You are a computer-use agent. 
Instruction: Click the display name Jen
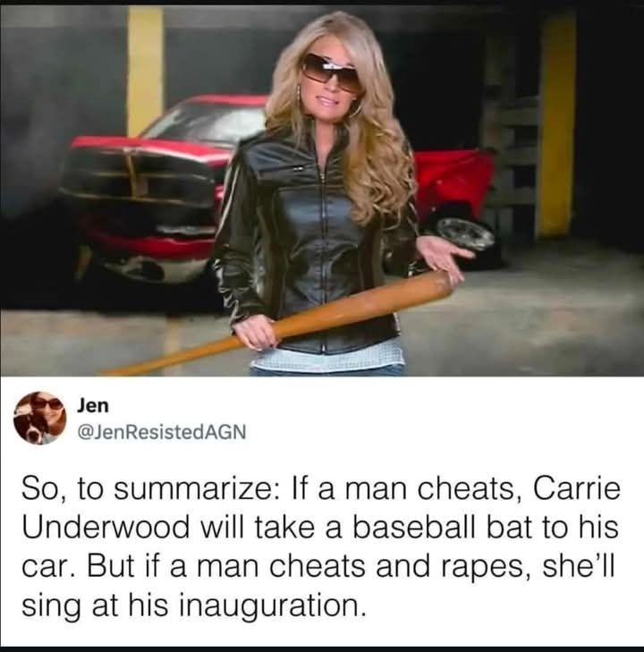93,405
